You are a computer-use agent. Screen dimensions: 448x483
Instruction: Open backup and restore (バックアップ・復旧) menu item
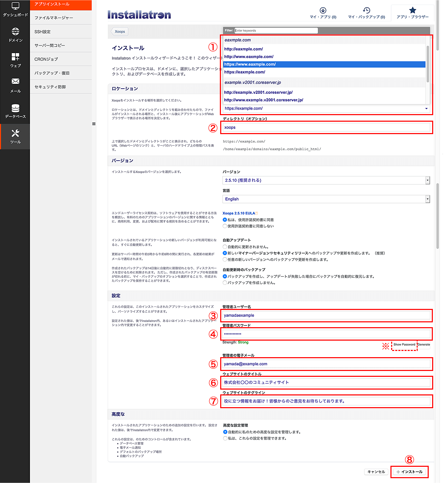(61, 73)
